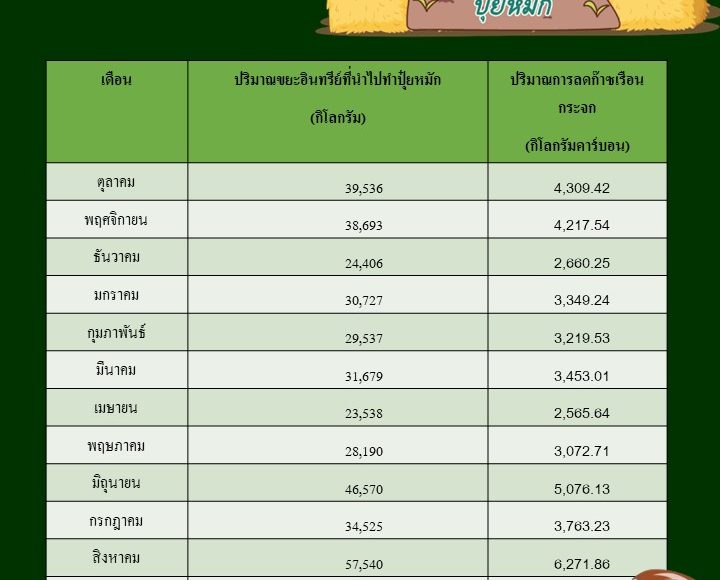This screenshot has width=720, height=580.
Task: Click the กรกฎาคม row label
Action: [116, 521]
